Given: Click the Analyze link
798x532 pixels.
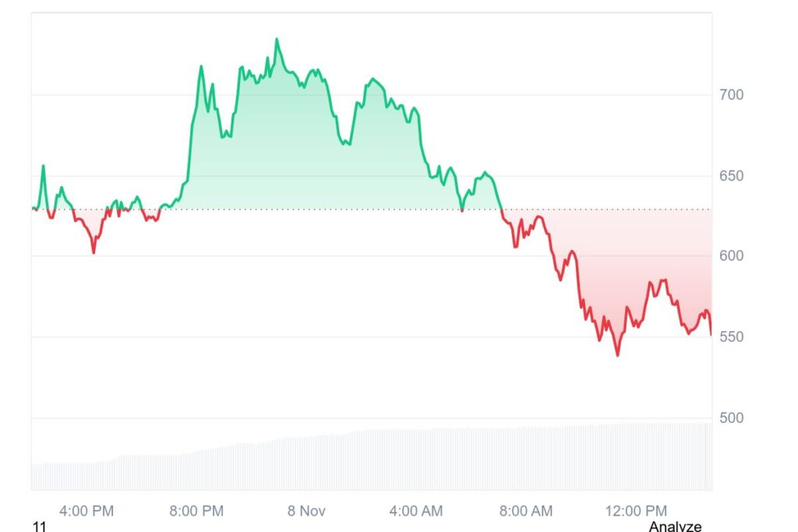Looking at the screenshot, I should (x=675, y=527).
